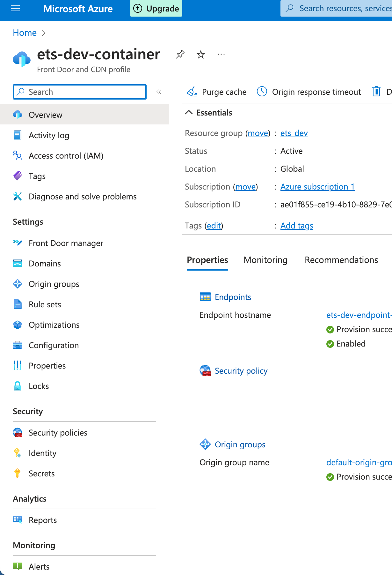Pin ets-dev-container to dashboard
This screenshot has height=575, width=392.
pos(180,55)
